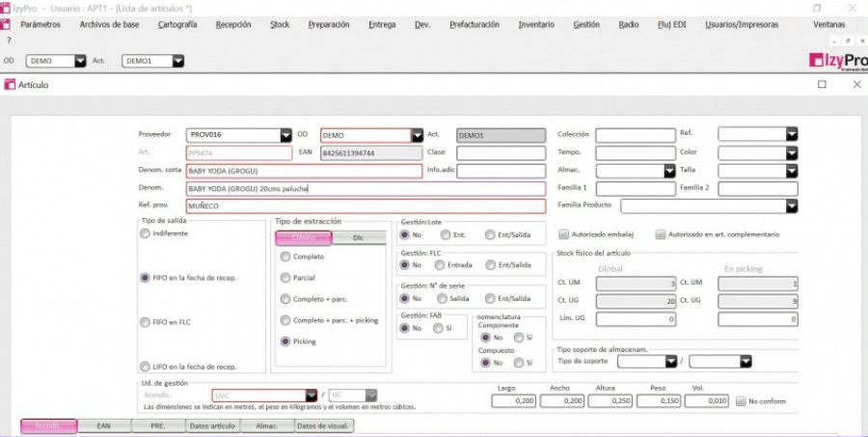Click the Peso value field

pyautogui.click(x=659, y=400)
